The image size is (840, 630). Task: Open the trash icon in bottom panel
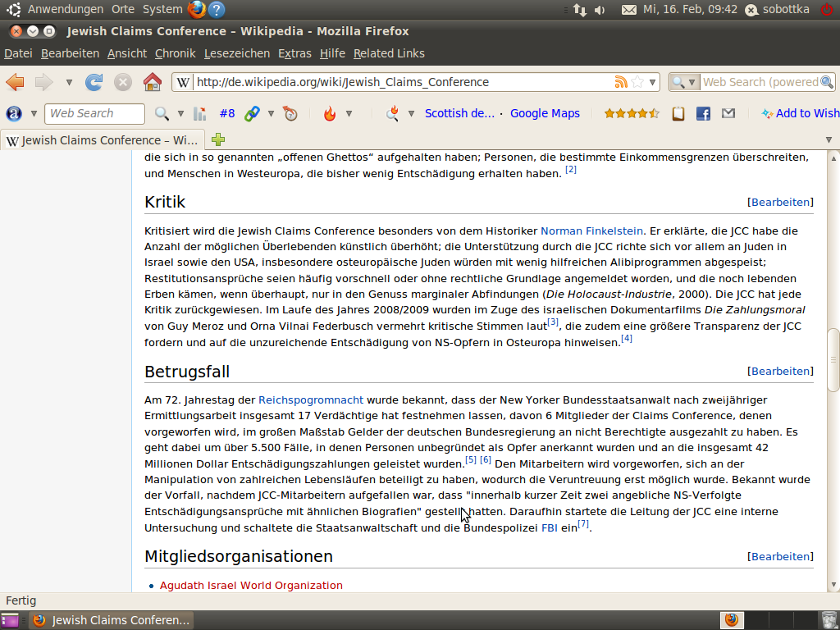829,620
